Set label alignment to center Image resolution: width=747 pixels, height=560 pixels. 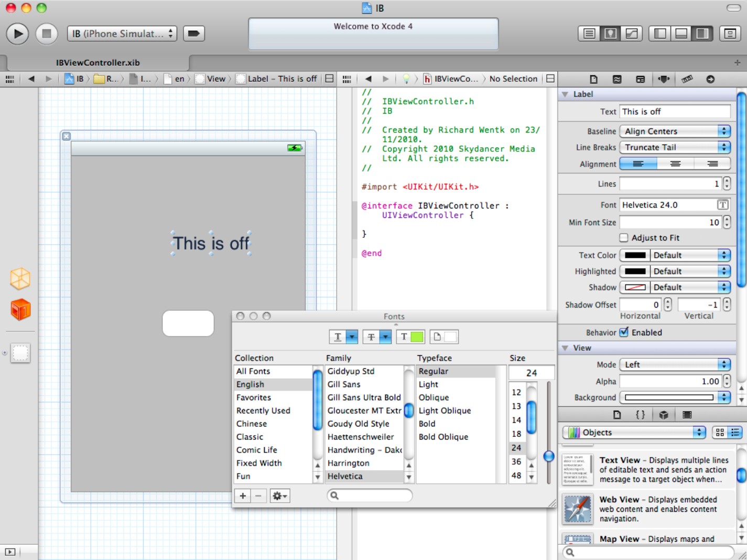675,164
